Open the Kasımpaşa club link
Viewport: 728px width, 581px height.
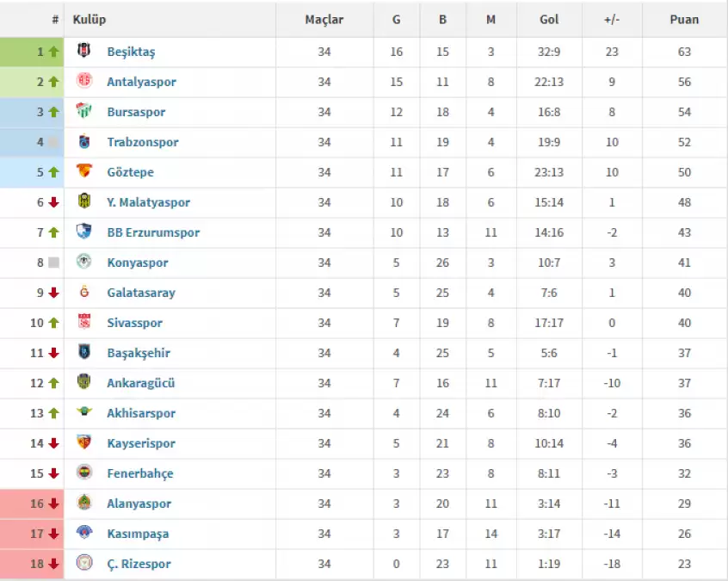click(138, 534)
